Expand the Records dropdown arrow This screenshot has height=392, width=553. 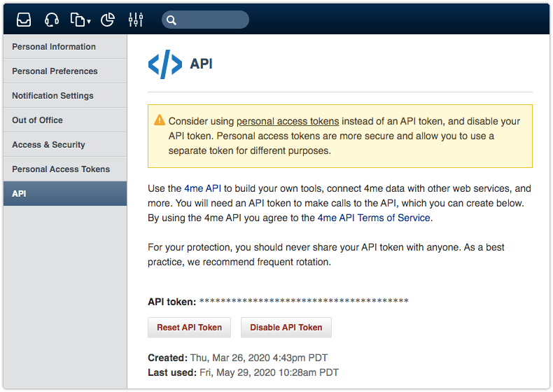tap(89, 22)
